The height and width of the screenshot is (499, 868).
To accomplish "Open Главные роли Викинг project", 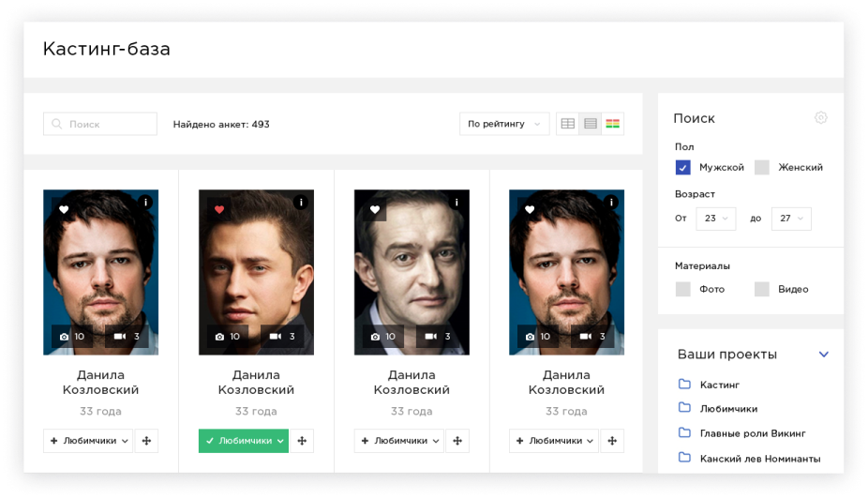I will 752,433.
